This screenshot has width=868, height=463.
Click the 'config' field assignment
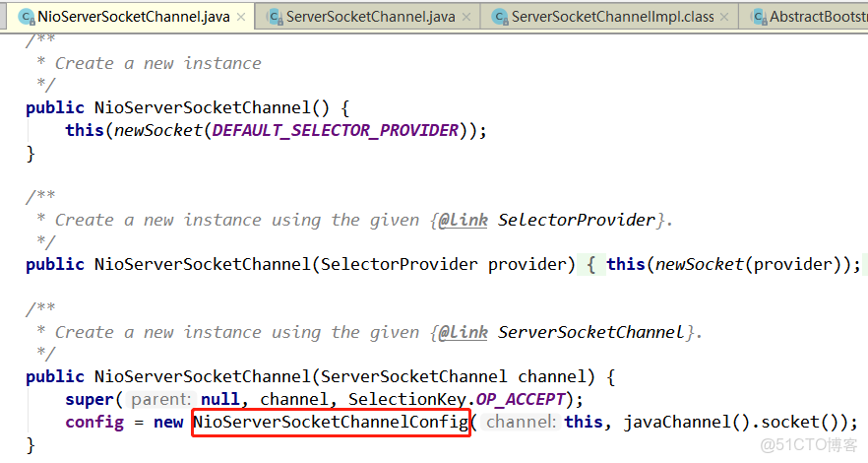[94, 422]
